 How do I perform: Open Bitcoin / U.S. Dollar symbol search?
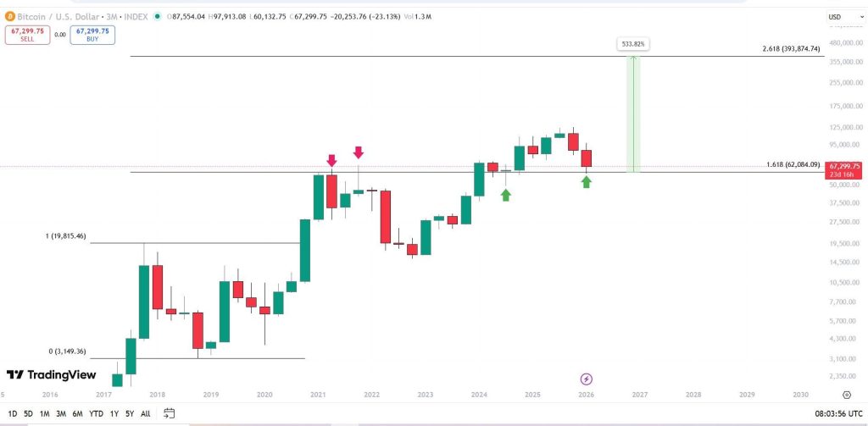pos(64,16)
